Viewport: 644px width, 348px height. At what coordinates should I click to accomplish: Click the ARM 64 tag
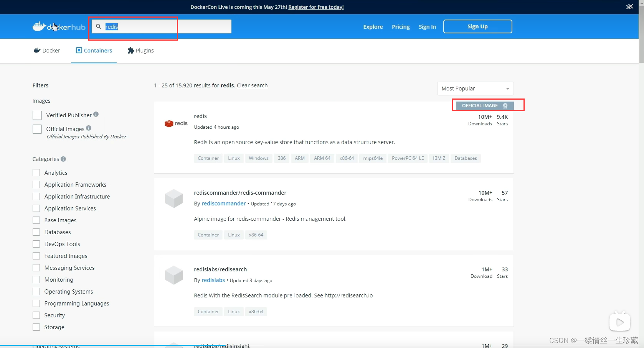click(x=322, y=158)
